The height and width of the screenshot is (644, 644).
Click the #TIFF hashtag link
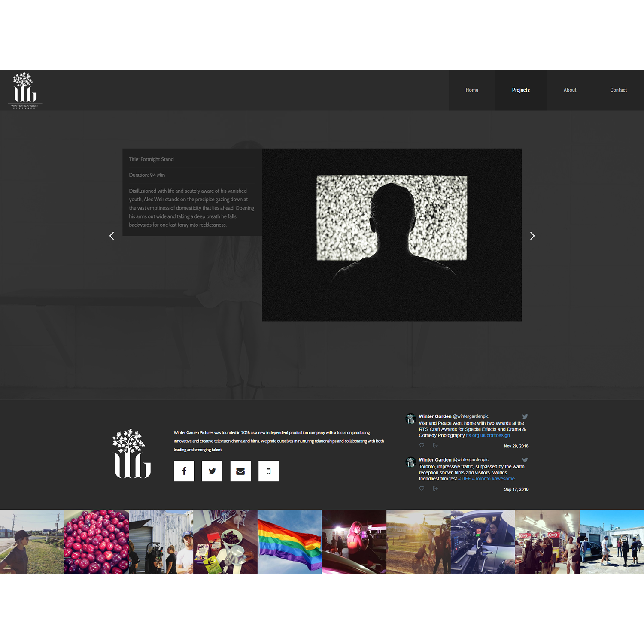464,478
